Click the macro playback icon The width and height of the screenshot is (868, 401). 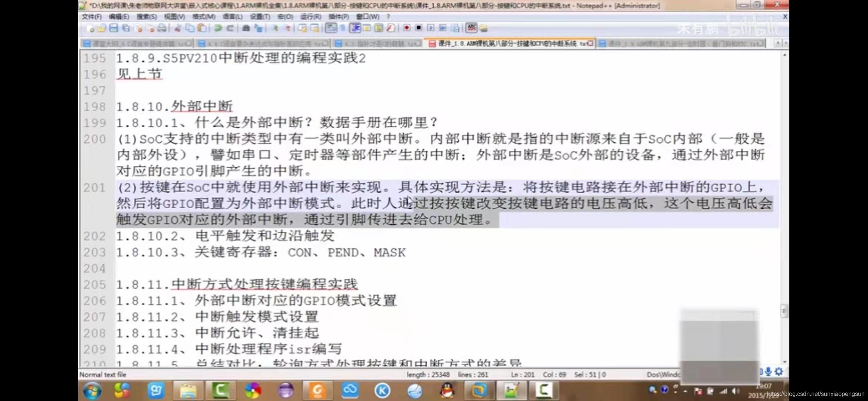click(x=431, y=28)
